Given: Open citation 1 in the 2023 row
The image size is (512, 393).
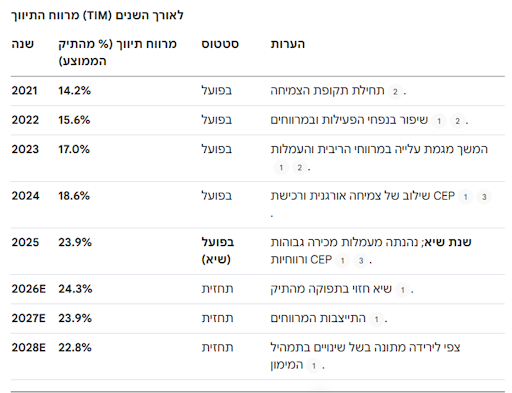Looking at the screenshot, I should (281, 168).
